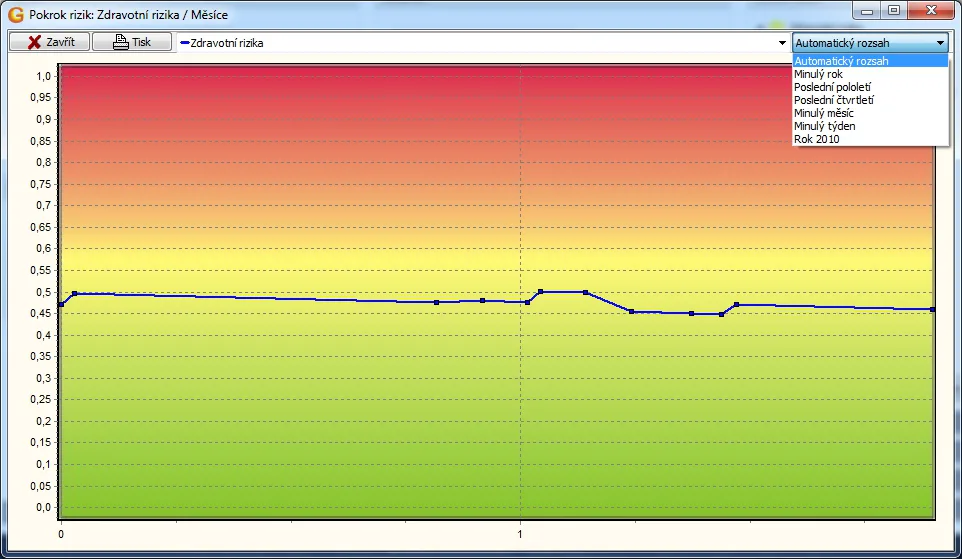Click the printer icon on Tisk button
Screen dimensions: 962x559
[121, 42]
